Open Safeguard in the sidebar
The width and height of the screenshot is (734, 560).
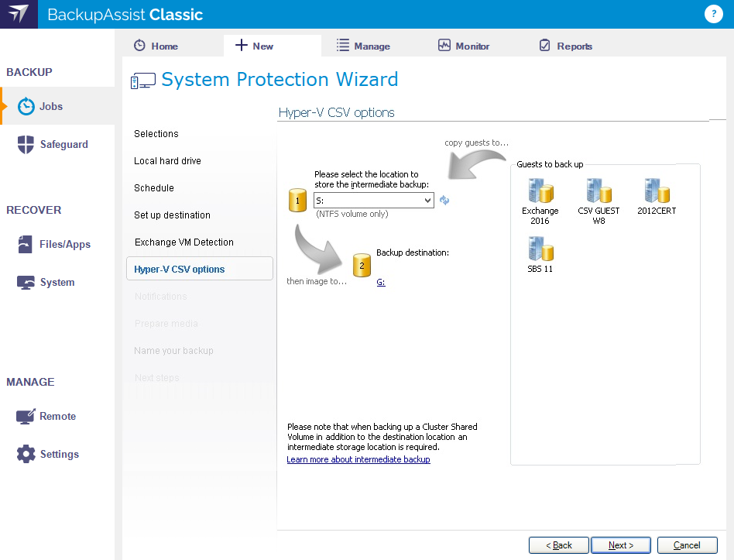click(x=57, y=144)
